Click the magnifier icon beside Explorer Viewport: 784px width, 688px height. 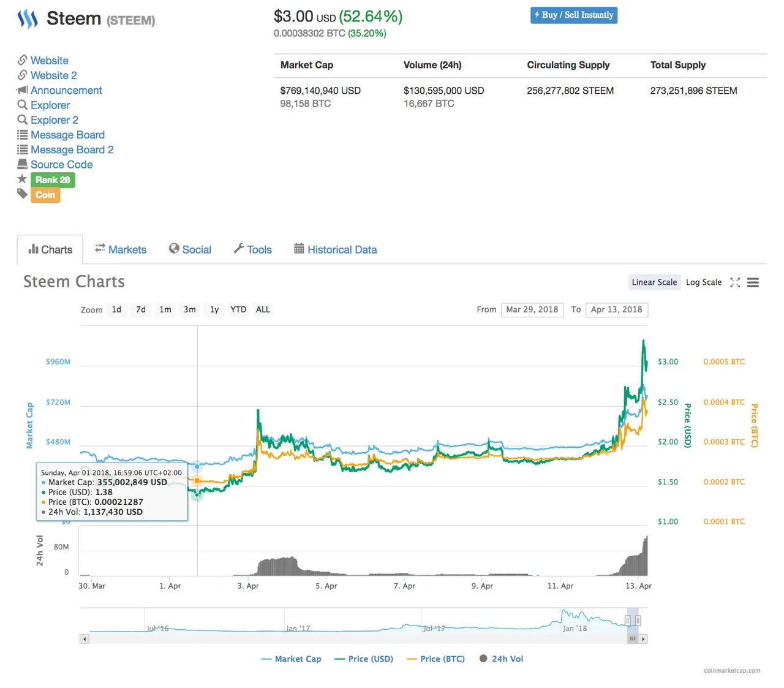click(22, 105)
